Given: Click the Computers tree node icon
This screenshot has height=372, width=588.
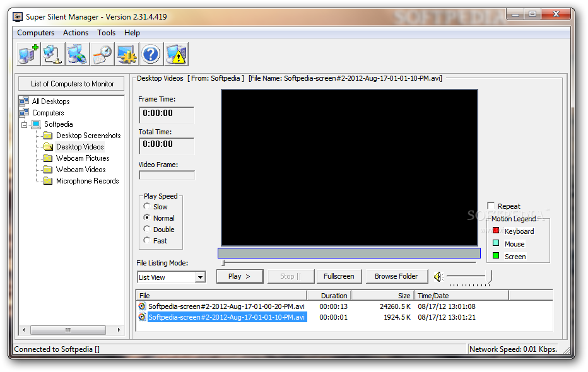Looking at the screenshot, I should click(x=25, y=112).
